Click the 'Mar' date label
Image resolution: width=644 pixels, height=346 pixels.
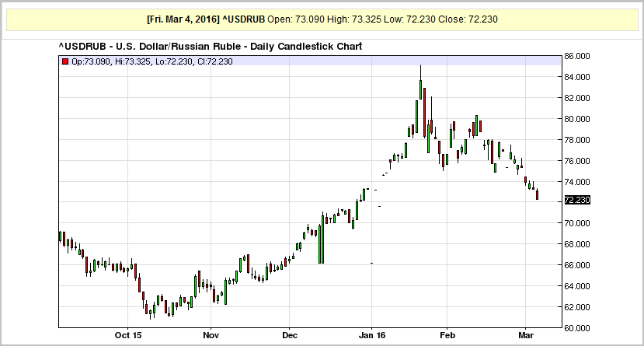click(x=526, y=335)
